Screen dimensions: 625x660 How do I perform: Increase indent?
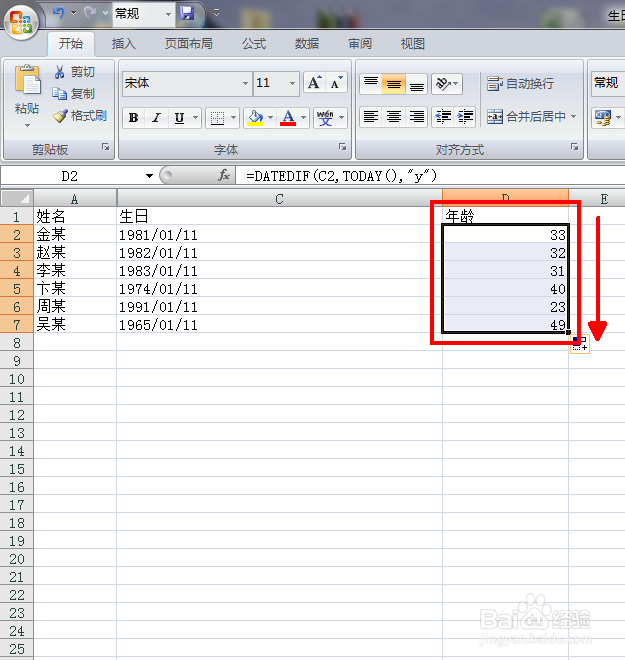(465, 116)
